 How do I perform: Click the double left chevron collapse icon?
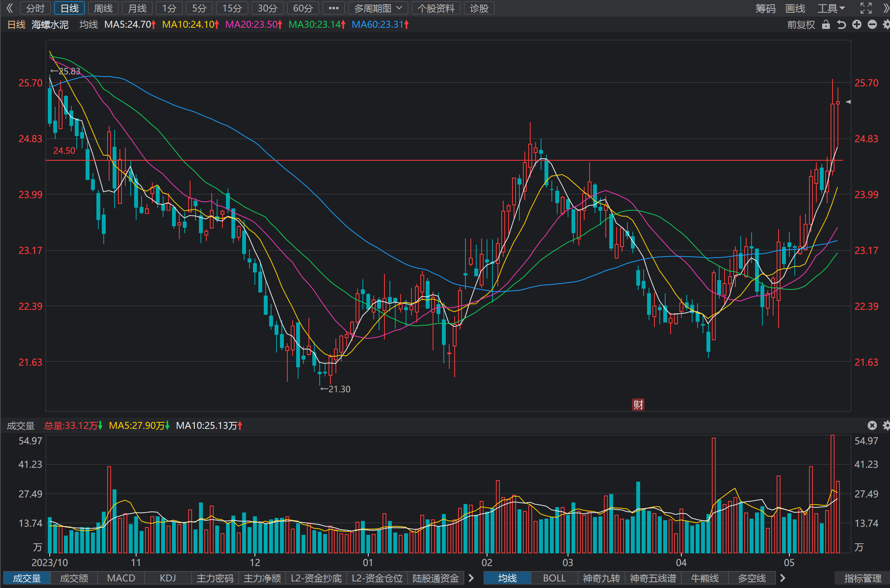click(9, 8)
